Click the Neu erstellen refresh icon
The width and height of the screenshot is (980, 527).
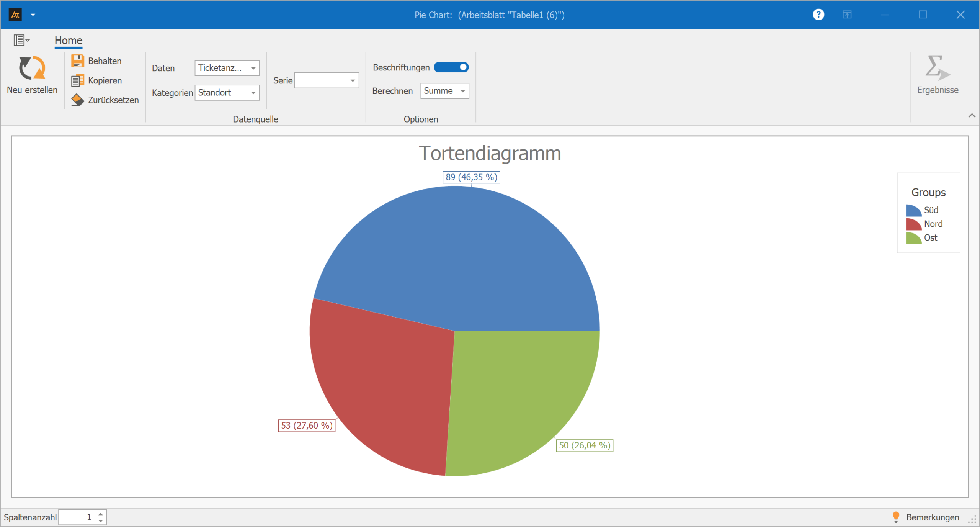(32, 68)
